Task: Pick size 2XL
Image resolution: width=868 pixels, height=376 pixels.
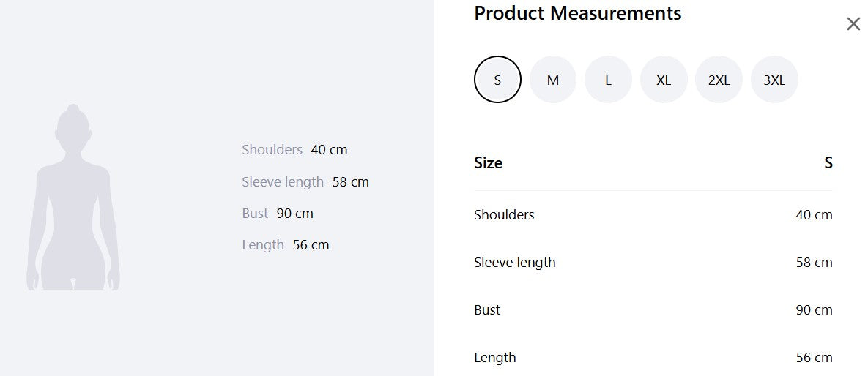Action: 719,80
